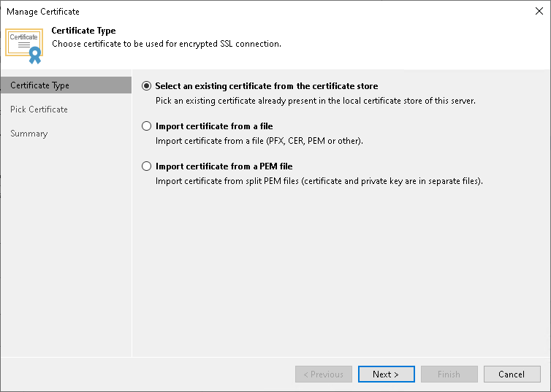Click the 'Pick an existing certificate' description text
This screenshot has height=392, width=551.
315,101
